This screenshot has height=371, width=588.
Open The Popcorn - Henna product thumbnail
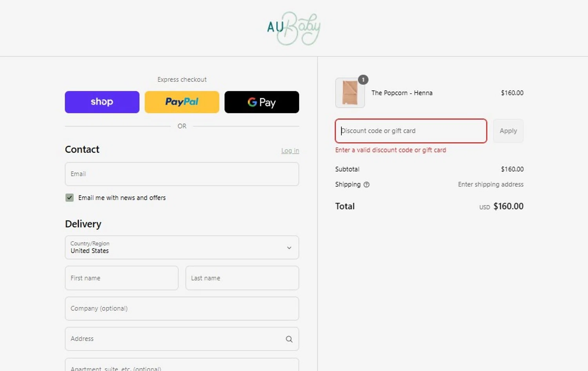[x=350, y=93]
